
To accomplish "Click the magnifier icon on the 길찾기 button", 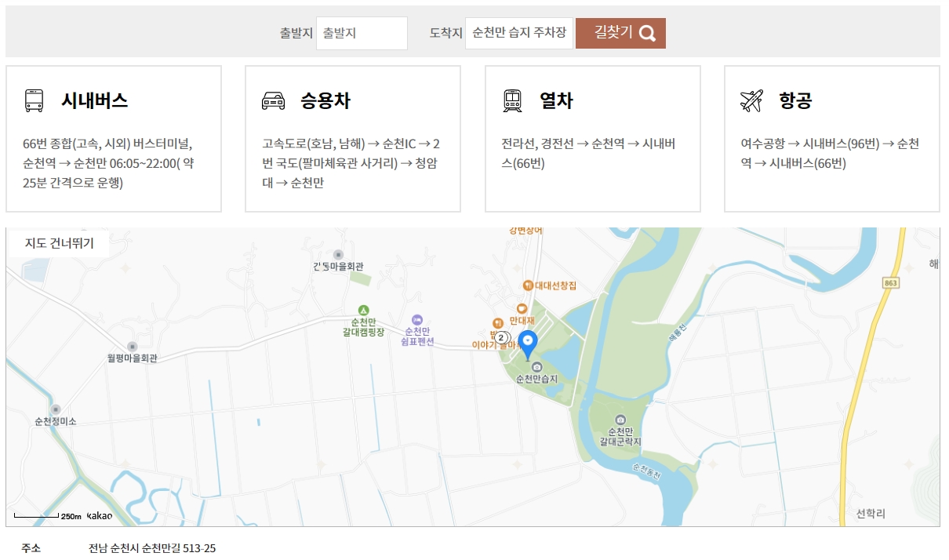I will (647, 33).
